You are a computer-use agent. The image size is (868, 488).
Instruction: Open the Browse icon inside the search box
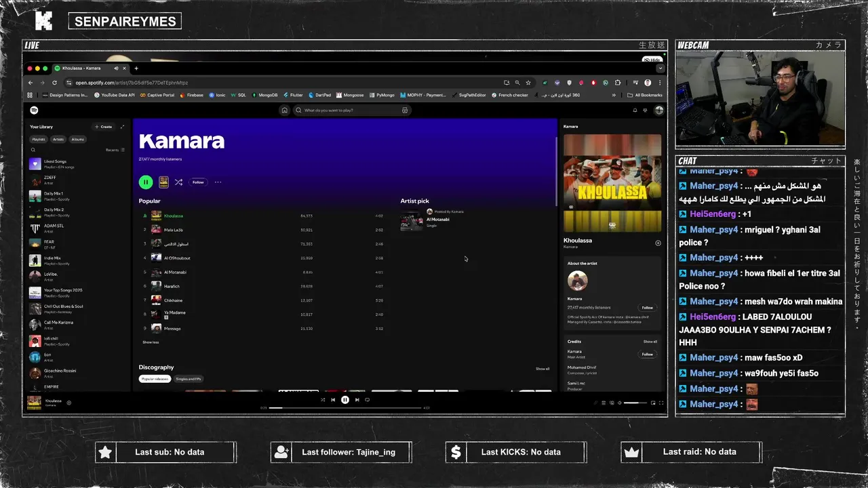click(405, 110)
